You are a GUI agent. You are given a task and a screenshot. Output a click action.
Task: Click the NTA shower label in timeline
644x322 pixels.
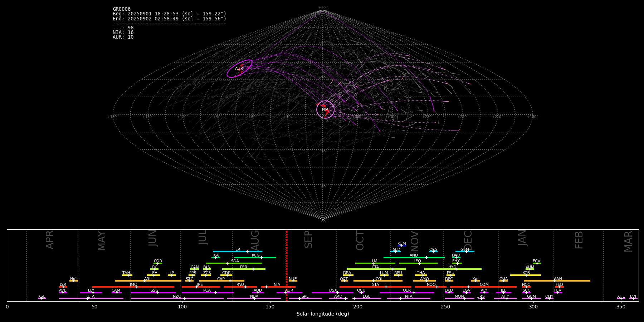tap(409, 297)
